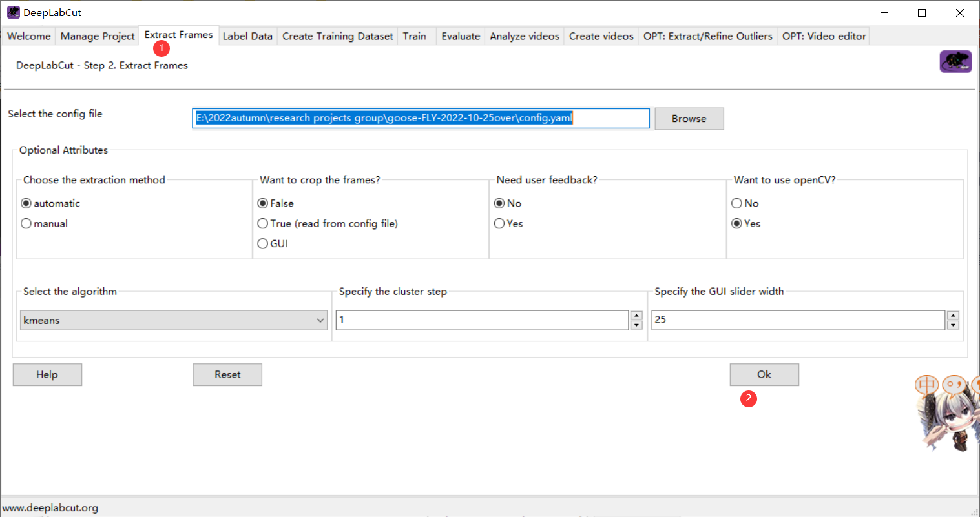
Task: Click 'Choose the extraction method' label
Action: tap(94, 180)
